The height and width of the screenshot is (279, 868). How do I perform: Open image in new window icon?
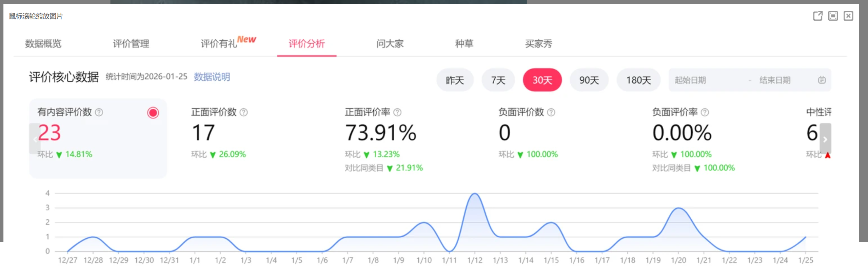pos(817,16)
